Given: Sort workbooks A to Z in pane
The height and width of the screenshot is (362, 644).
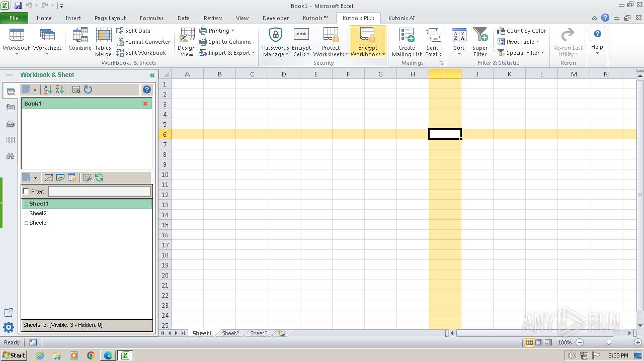Looking at the screenshot, I should pyautogui.click(x=48, y=89).
